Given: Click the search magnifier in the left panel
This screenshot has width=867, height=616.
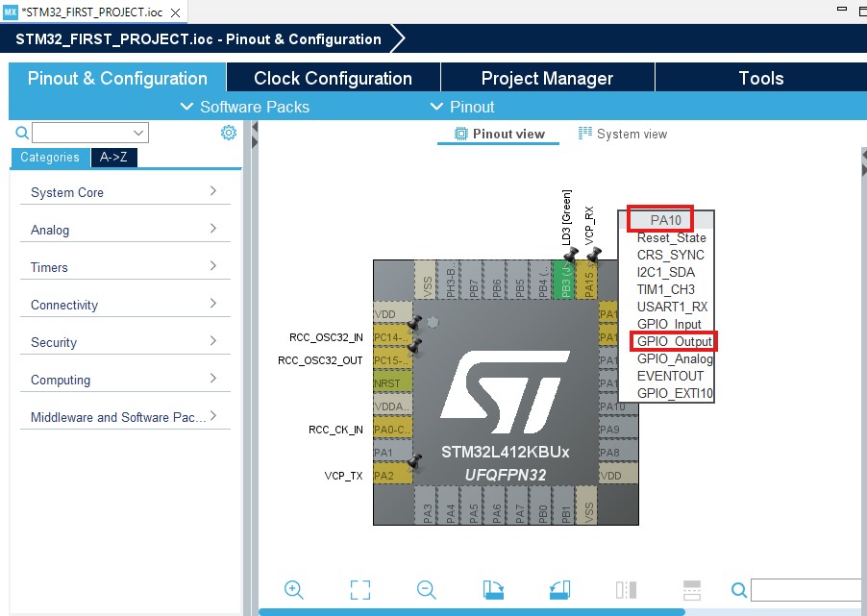Looking at the screenshot, I should click(x=20, y=133).
